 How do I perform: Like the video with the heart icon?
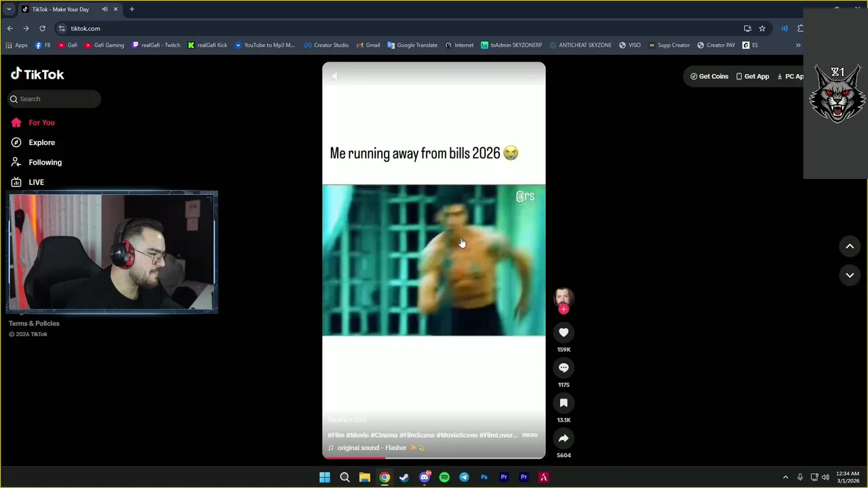point(564,332)
